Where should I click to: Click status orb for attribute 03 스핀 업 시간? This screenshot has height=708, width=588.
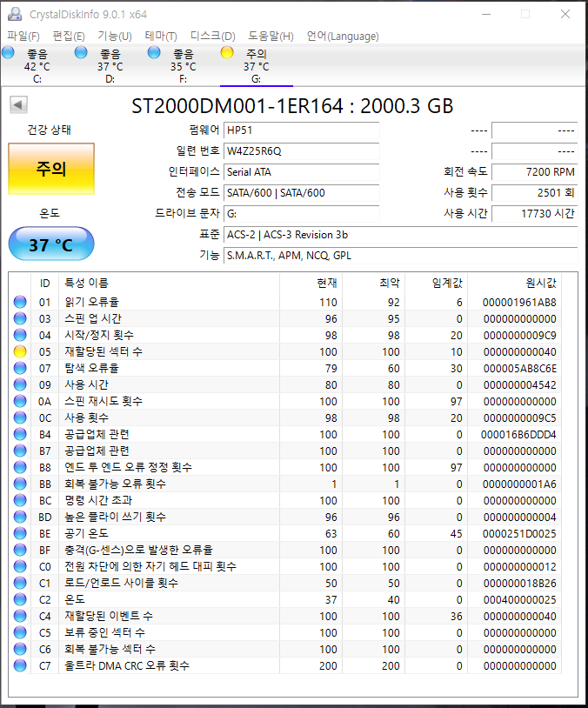pyautogui.click(x=20, y=319)
